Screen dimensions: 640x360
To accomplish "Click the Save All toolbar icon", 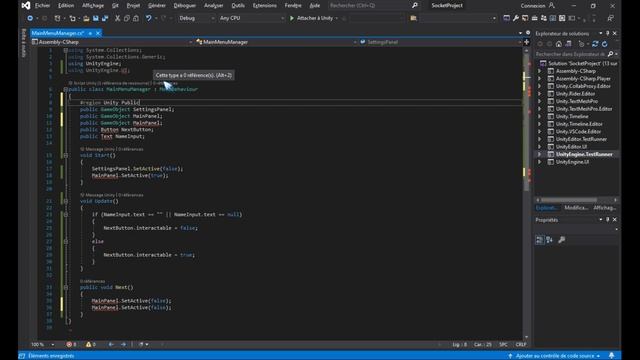I will 105,18.
